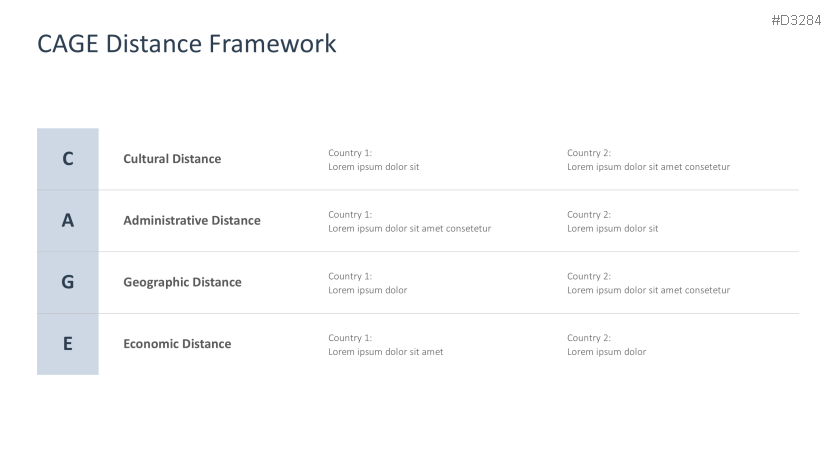This screenshot has height=470, width=836.
Task: Click the Cultural Distance label
Action: [172, 159]
